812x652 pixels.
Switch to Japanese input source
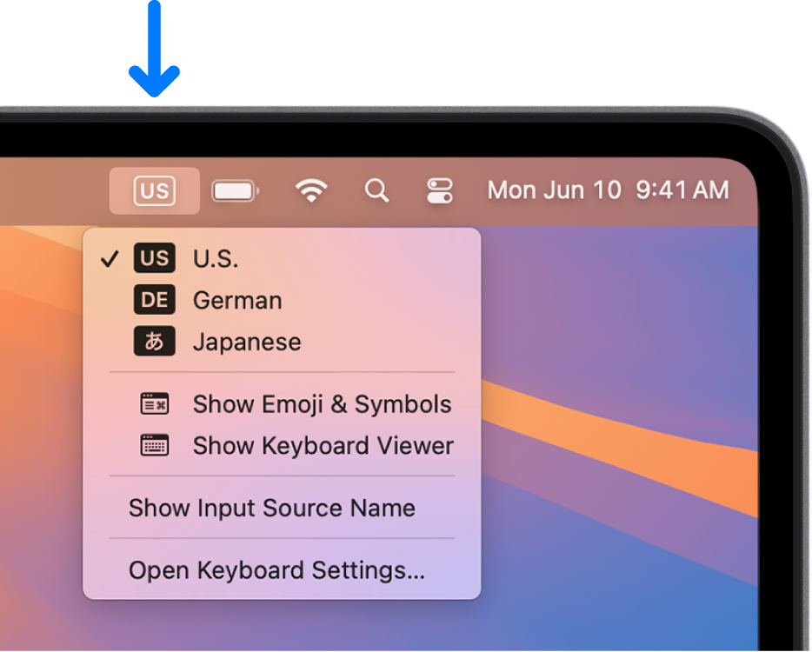pos(282,342)
